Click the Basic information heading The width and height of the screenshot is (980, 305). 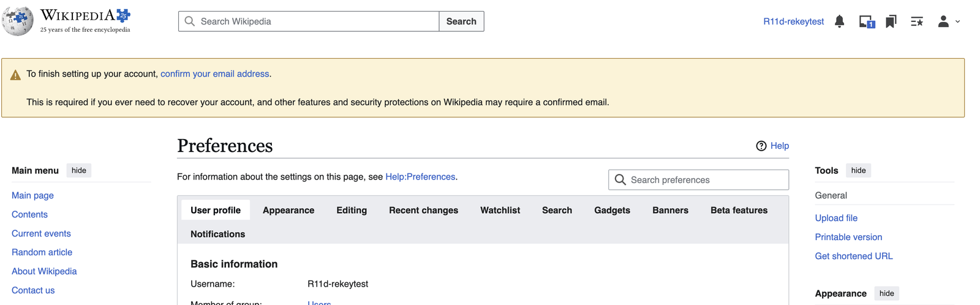point(234,264)
